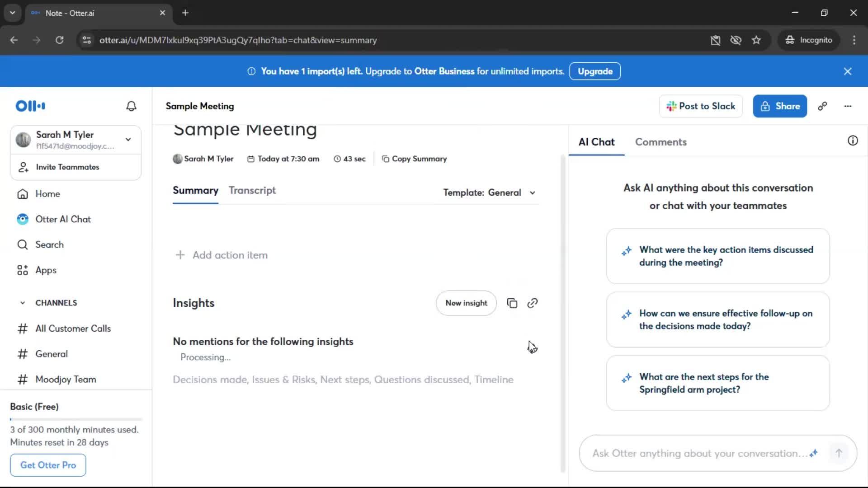Click the Invite Teammates icon
This screenshot has width=868, height=488.
[23, 167]
